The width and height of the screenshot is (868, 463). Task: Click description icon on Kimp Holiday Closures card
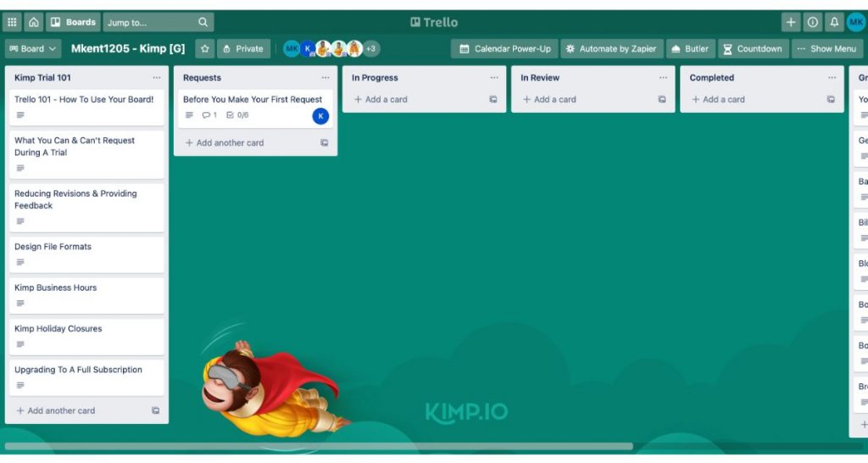(x=20, y=344)
